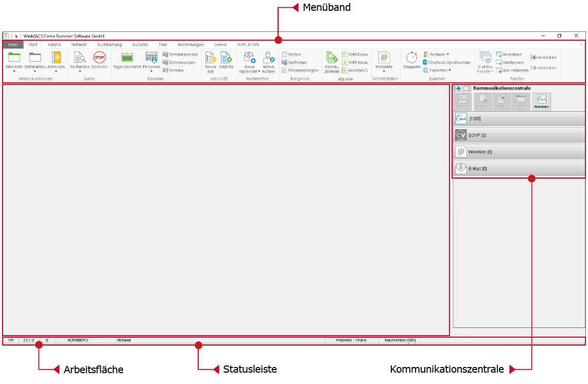Switch to the Buchhaltung tab
The height and width of the screenshot is (384, 588).
click(110, 45)
